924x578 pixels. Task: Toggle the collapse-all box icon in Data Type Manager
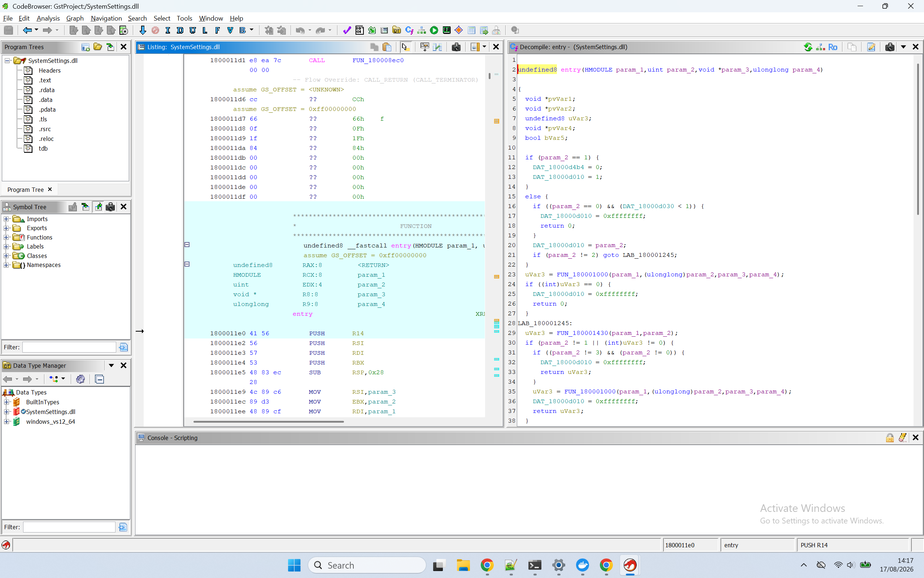click(99, 379)
